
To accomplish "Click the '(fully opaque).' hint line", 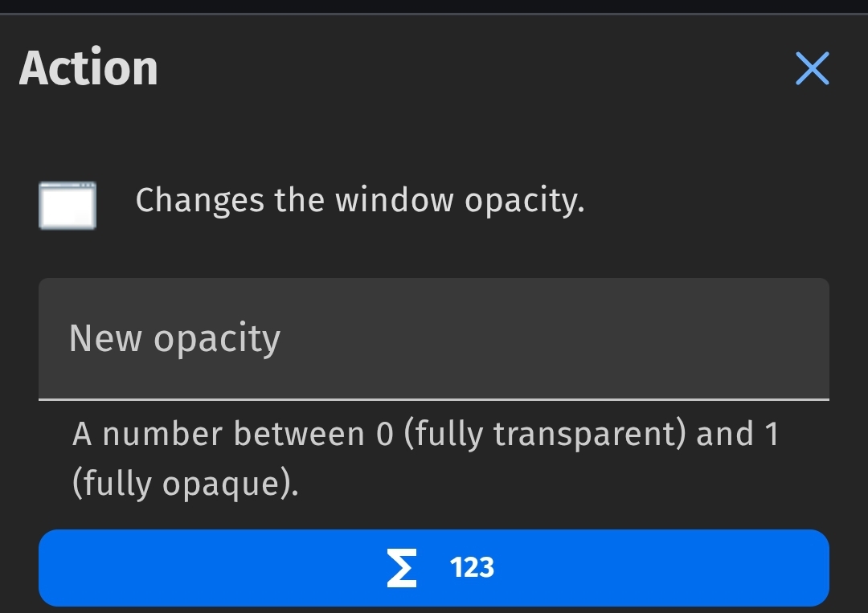I will pos(186,484).
